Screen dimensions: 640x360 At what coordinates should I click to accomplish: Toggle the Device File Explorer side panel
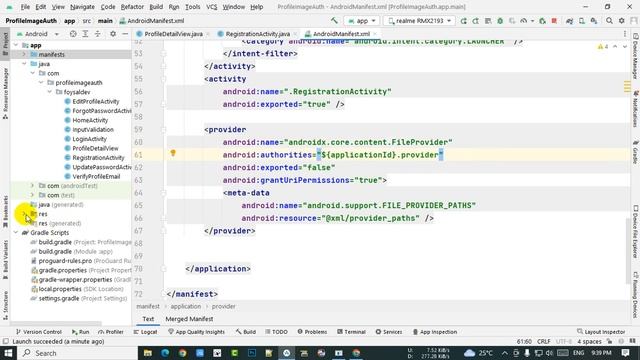point(635,231)
